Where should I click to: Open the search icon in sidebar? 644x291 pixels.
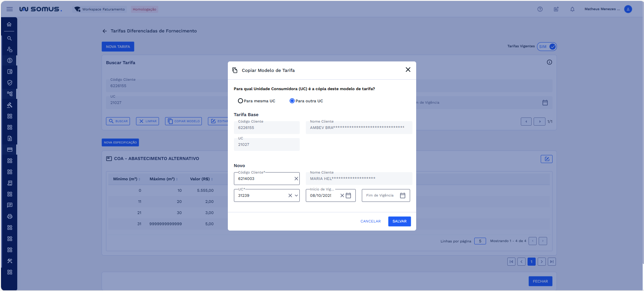[9, 38]
